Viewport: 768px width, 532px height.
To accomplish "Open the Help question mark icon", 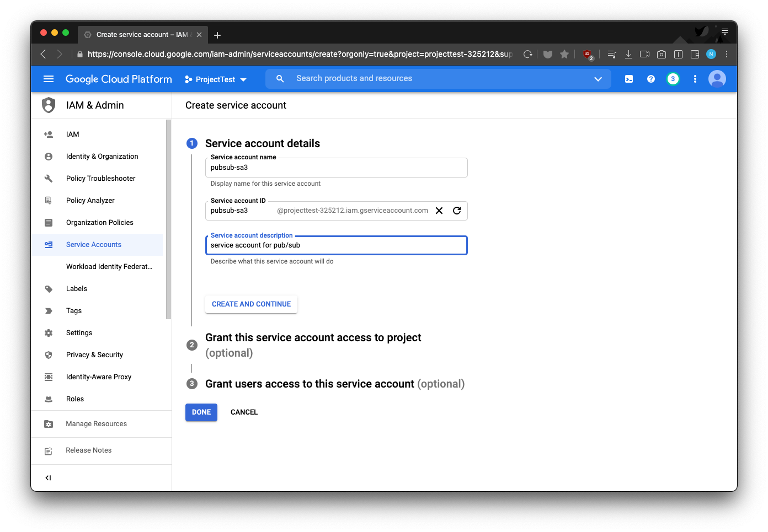I will (651, 79).
